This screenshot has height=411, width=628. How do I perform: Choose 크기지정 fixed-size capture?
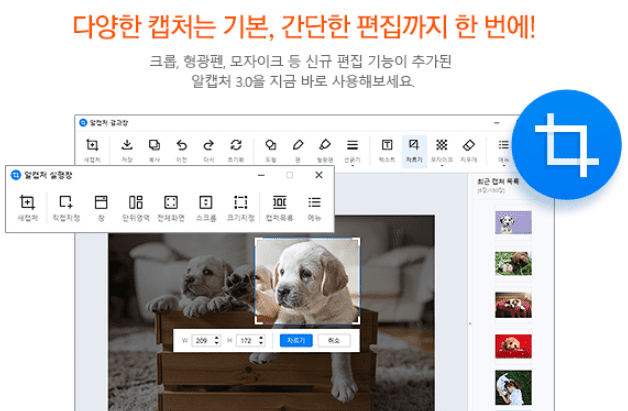click(241, 207)
